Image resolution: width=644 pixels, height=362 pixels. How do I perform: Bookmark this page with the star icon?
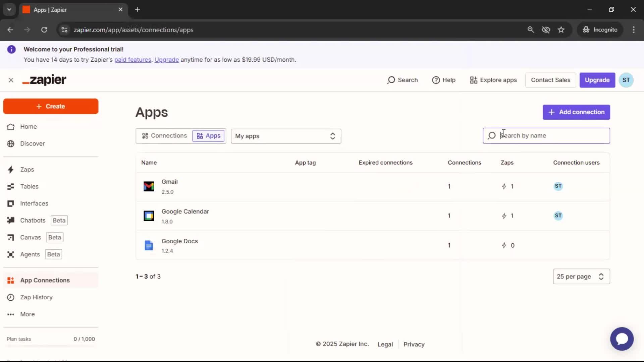click(561, 30)
